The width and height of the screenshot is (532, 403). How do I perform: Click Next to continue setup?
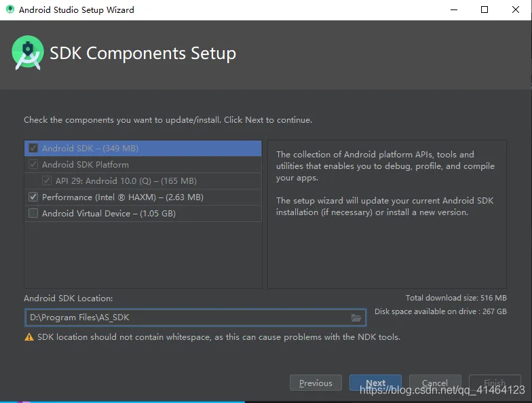tap(375, 383)
